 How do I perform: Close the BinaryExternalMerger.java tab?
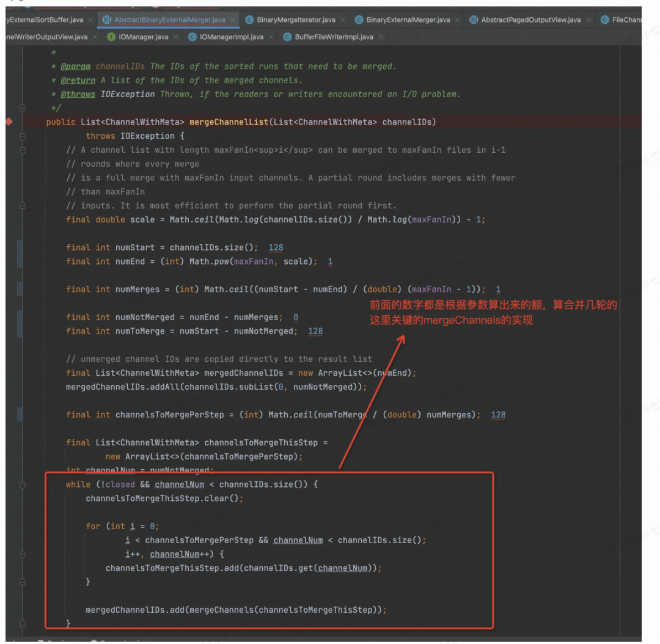click(x=457, y=20)
